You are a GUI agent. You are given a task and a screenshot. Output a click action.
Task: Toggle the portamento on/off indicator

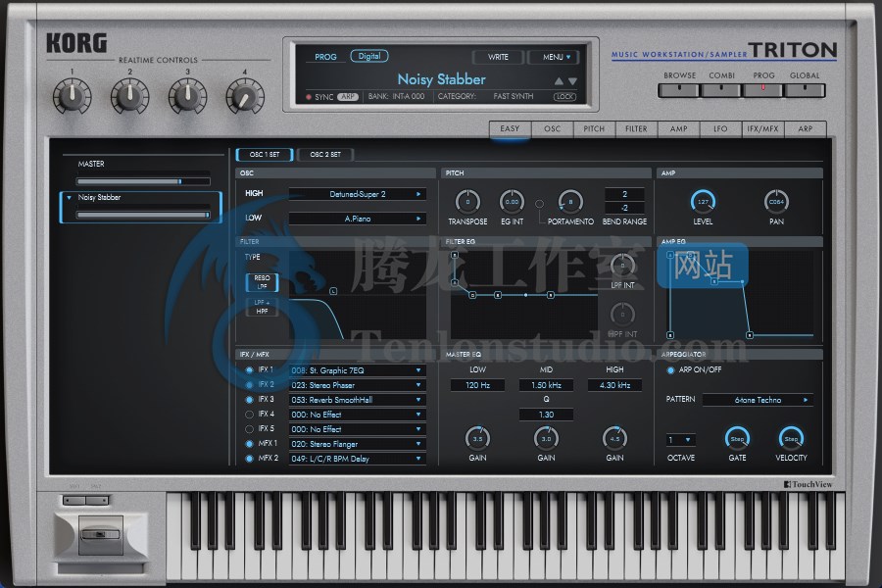point(539,204)
